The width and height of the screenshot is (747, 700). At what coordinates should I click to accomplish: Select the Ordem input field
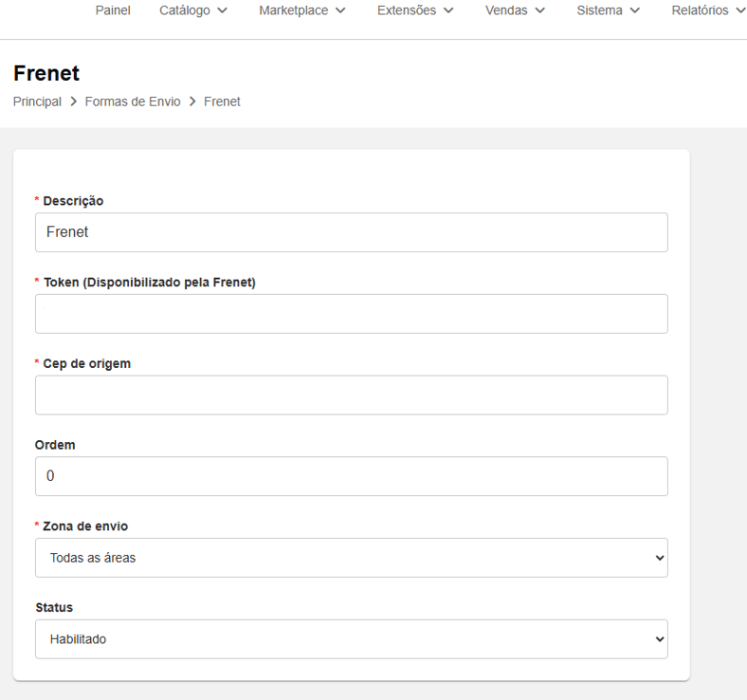pyautogui.click(x=351, y=476)
